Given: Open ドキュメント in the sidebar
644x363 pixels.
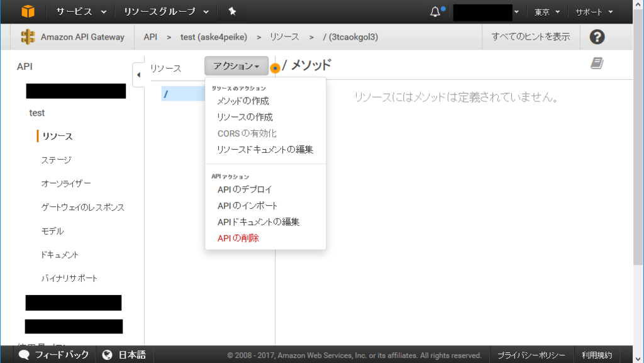Looking at the screenshot, I should (x=60, y=255).
